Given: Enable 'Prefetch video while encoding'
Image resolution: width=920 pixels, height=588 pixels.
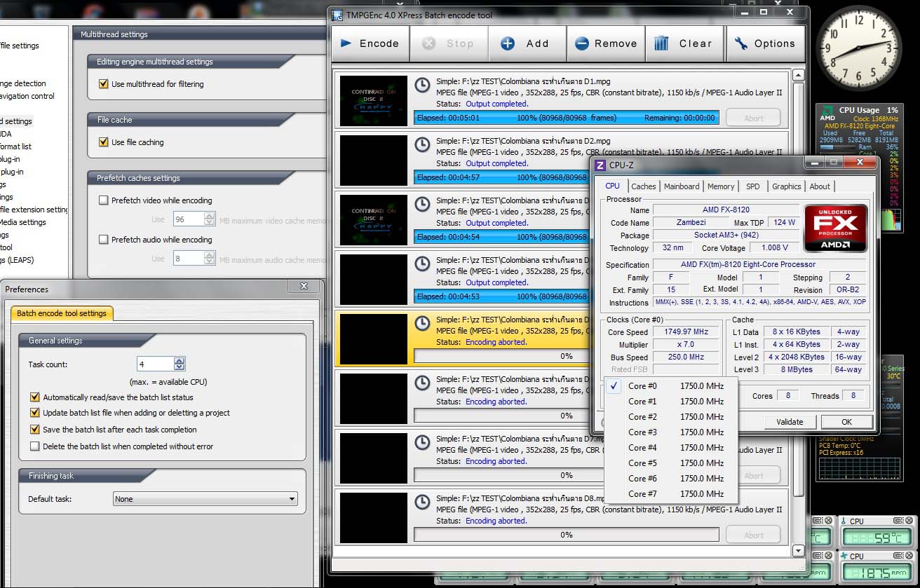Looking at the screenshot, I should point(104,200).
